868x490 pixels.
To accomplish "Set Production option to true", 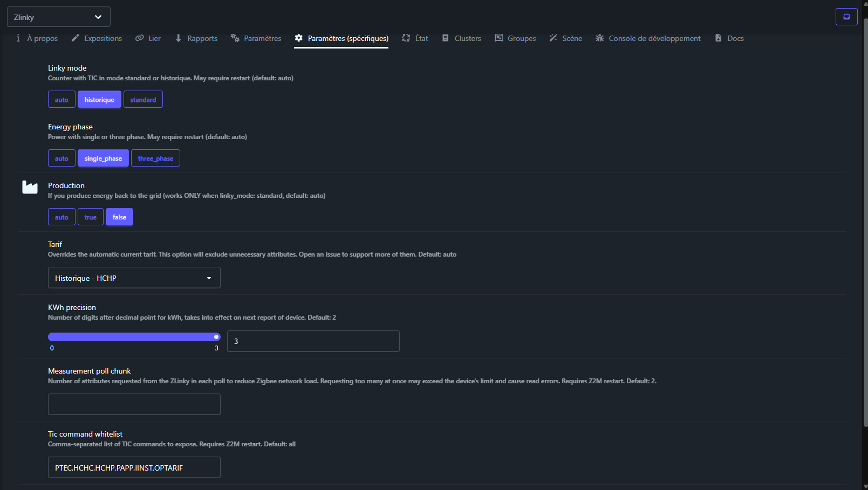I will click(91, 217).
